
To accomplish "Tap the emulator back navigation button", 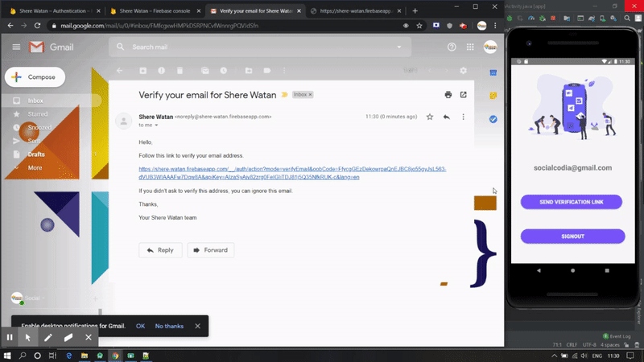I will 539,270.
